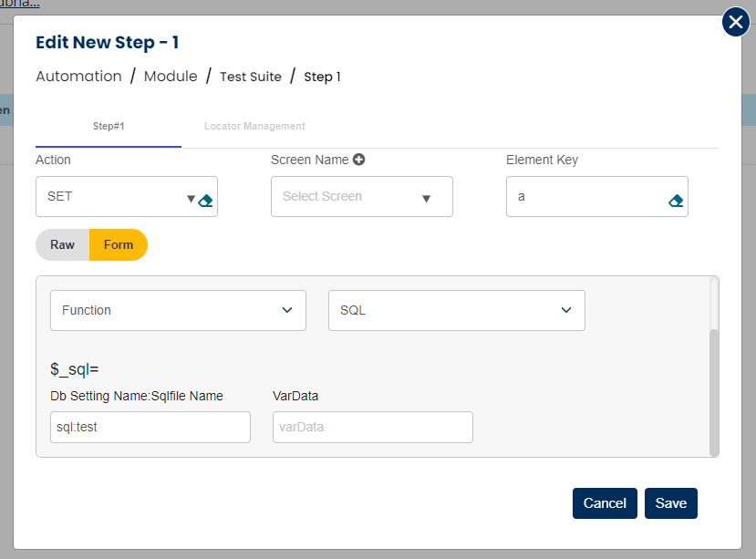Click the Automation breadcrumb

(x=78, y=77)
